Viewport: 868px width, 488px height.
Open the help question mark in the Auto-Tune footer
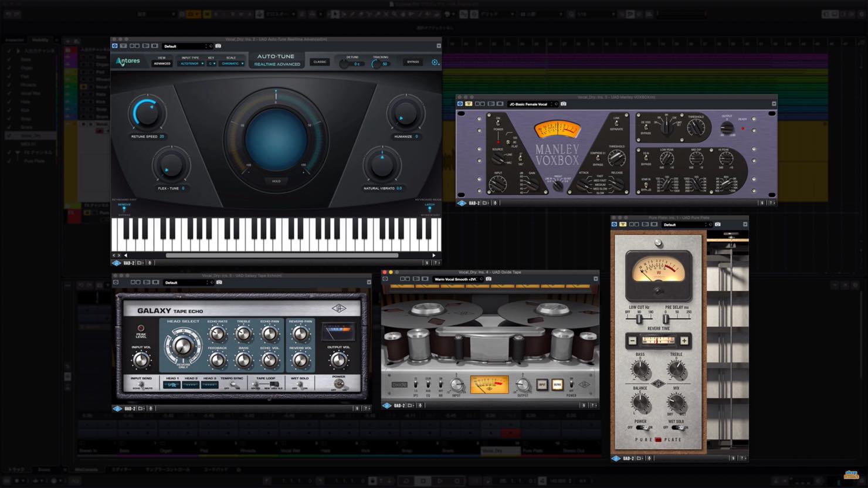(x=436, y=263)
